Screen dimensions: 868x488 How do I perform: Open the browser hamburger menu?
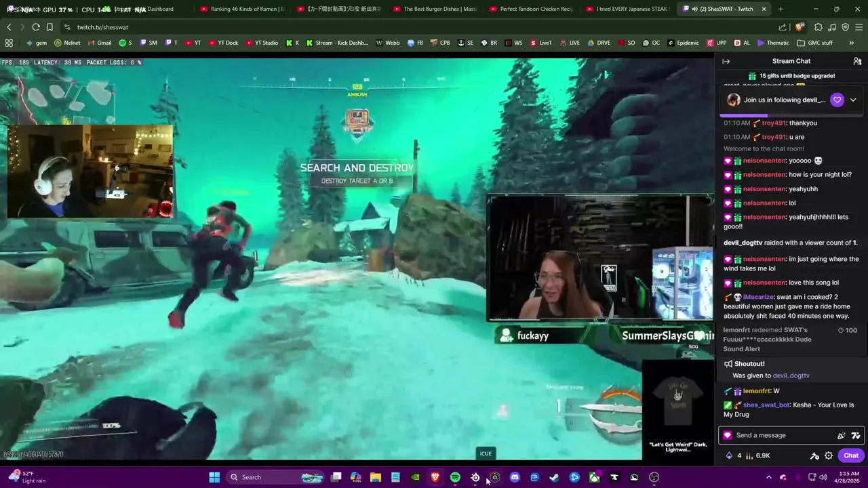[x=859, y=27]
